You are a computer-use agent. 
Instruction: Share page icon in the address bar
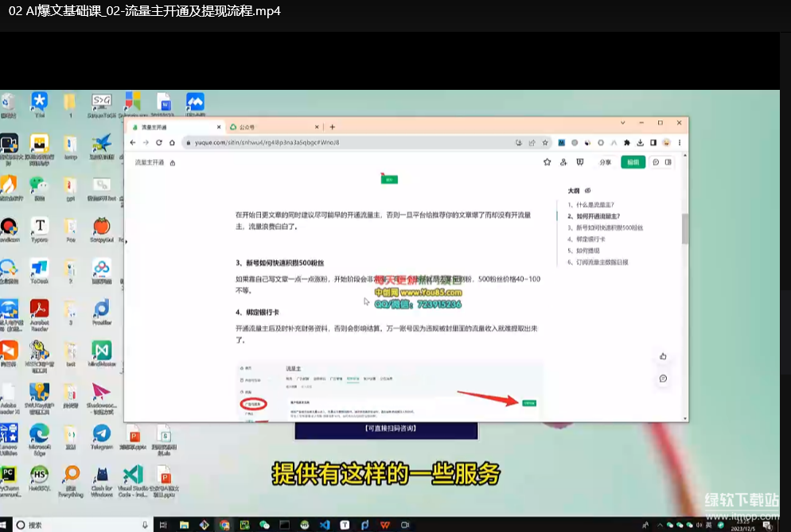click(532, 142)
